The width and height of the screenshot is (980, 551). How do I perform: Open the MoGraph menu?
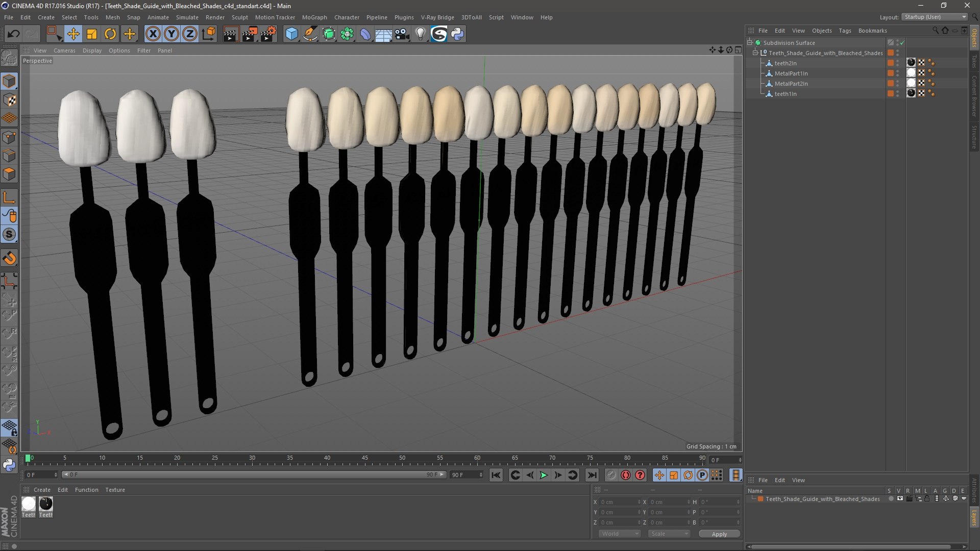tap(314, 17)
